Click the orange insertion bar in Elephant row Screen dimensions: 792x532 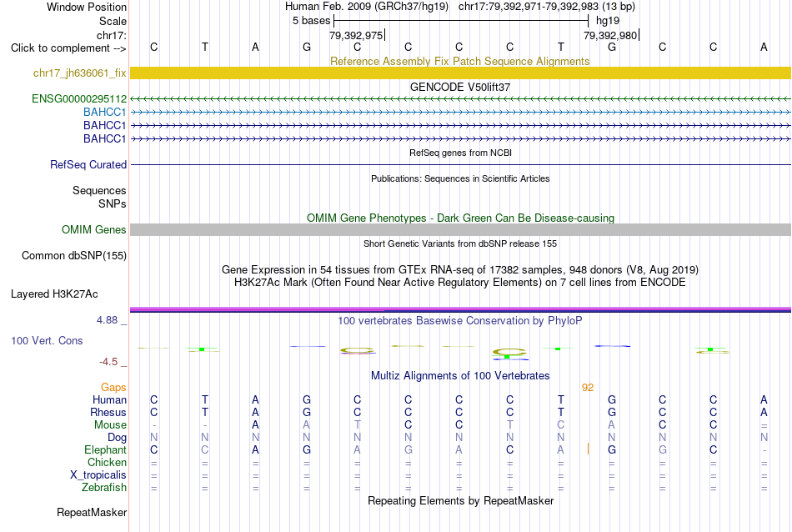[588, 449]
